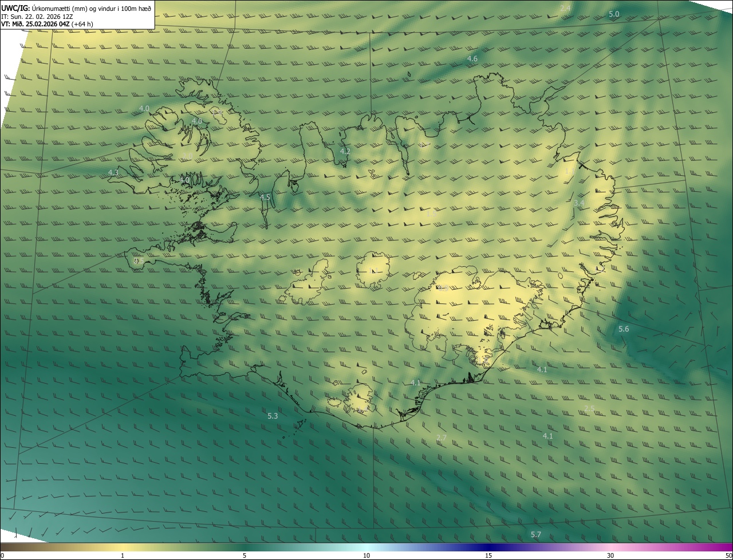Click the colour scale tick label 50
This screenshot has width=733, height=560.
click(728, 555)
